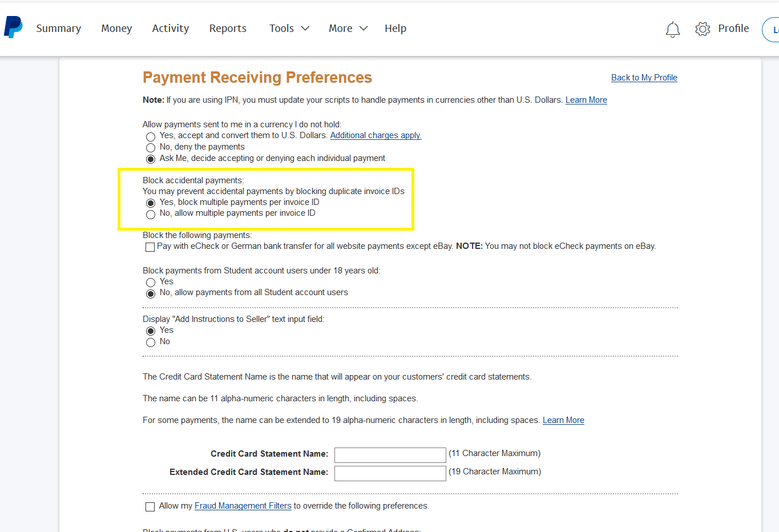Click the Back to My Profile link
This screenshot has height=532, width=779.
click(x=644, y=78)
